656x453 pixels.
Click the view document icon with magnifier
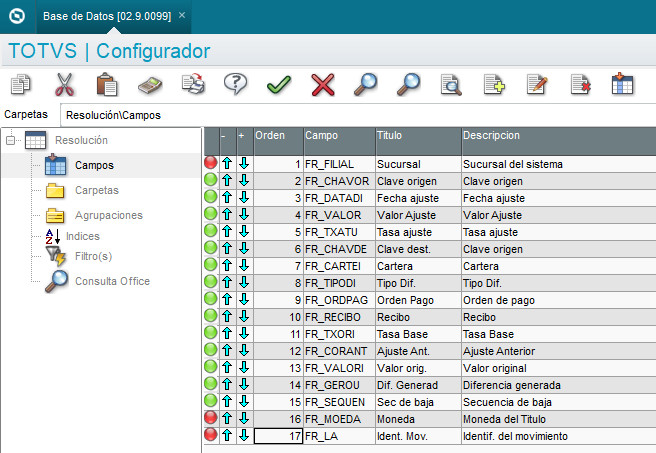[451, 85]
